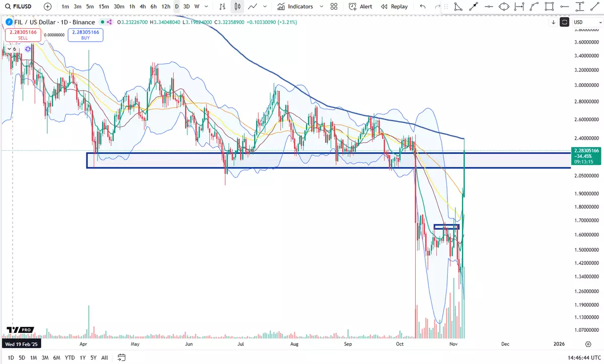Open the FILUSD symbol search field
The height and width of the screenshot is (364, 604).
tap(20, 7)
